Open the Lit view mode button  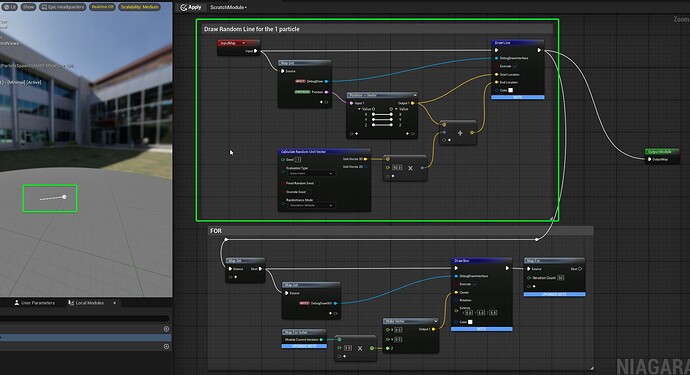click(x=9, y=7)
